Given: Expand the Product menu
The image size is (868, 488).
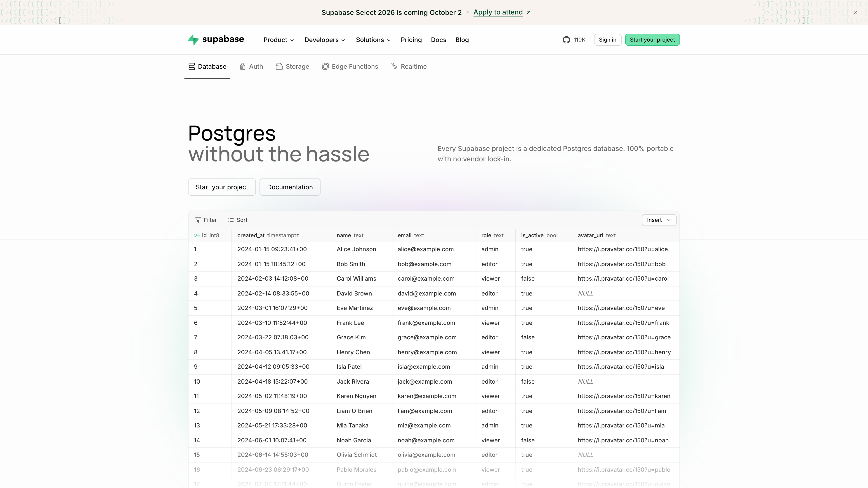Looking at the screenshot, I should click(x=279, y=40).
